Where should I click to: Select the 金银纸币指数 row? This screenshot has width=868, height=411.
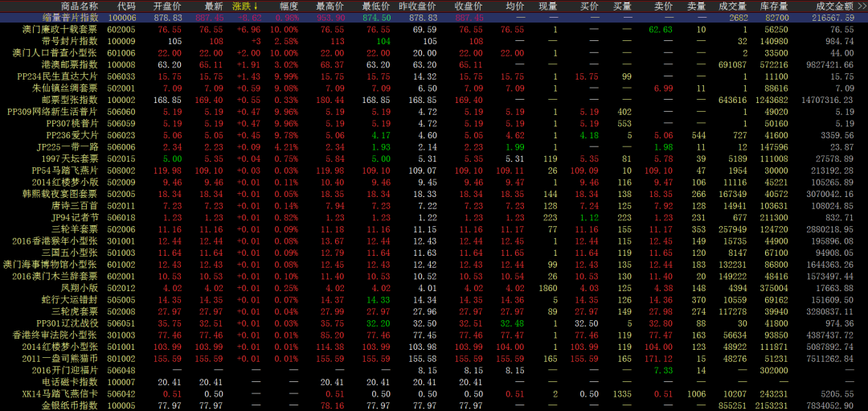pyautogui.click(x=434, y=405)
